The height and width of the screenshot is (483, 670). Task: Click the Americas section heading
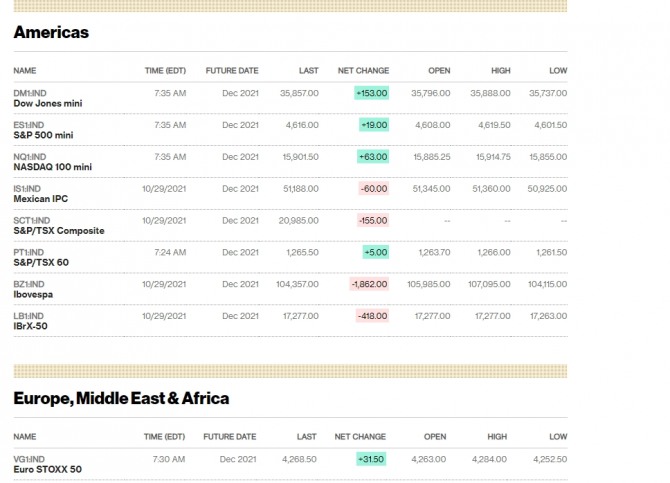click(x=51, y=32)
